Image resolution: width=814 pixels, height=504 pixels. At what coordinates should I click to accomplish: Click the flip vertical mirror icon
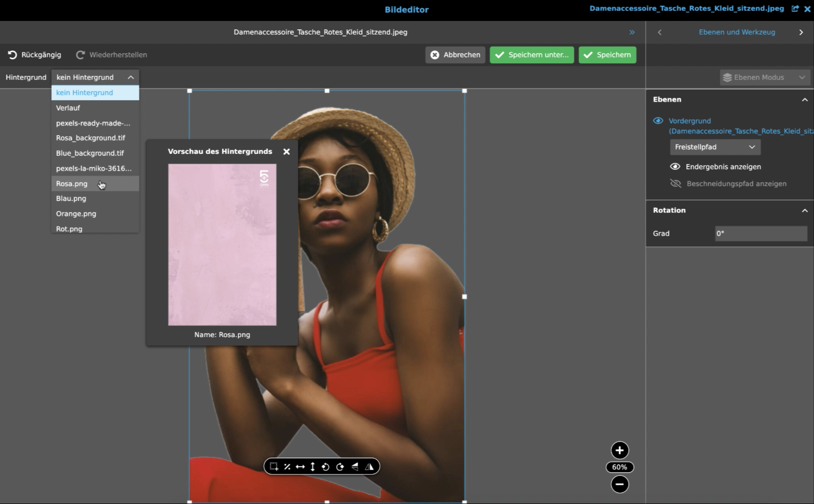click(355, 467)
